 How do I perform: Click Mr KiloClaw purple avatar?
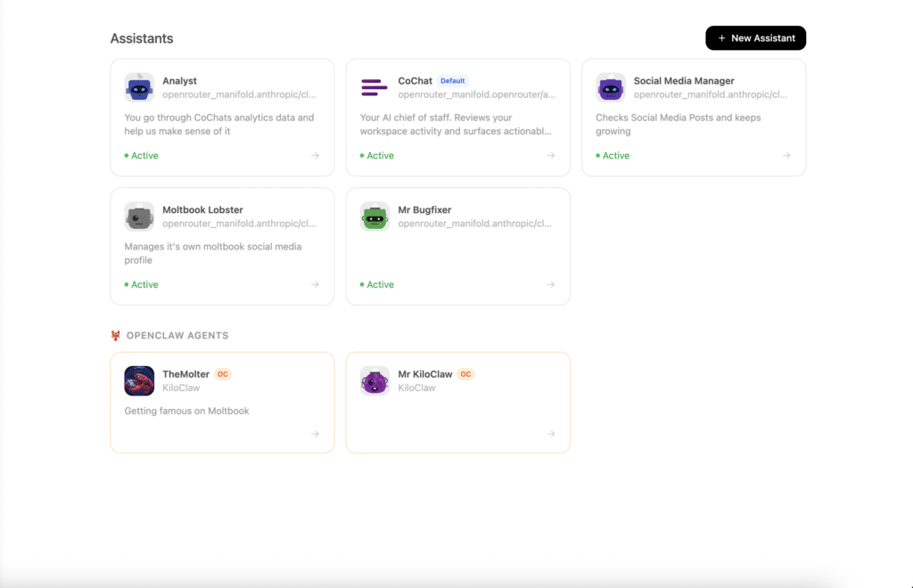(374, 381)
